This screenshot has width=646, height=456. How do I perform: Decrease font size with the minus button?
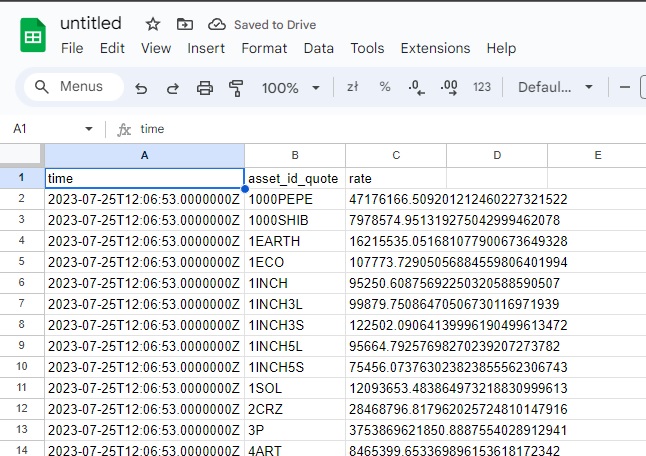click(625, 87)
